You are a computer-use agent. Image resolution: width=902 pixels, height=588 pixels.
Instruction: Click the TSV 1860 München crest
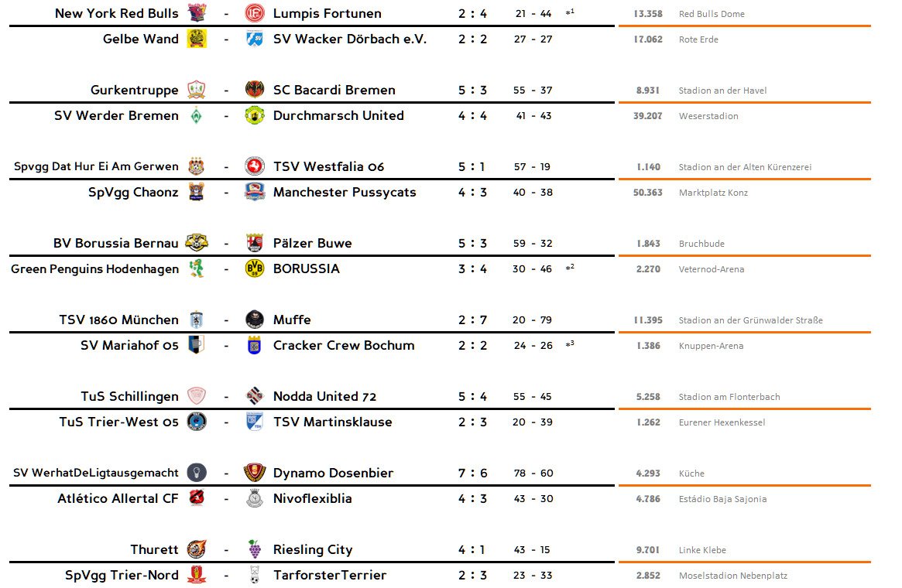pyautogui.click(x=197, y=320)
